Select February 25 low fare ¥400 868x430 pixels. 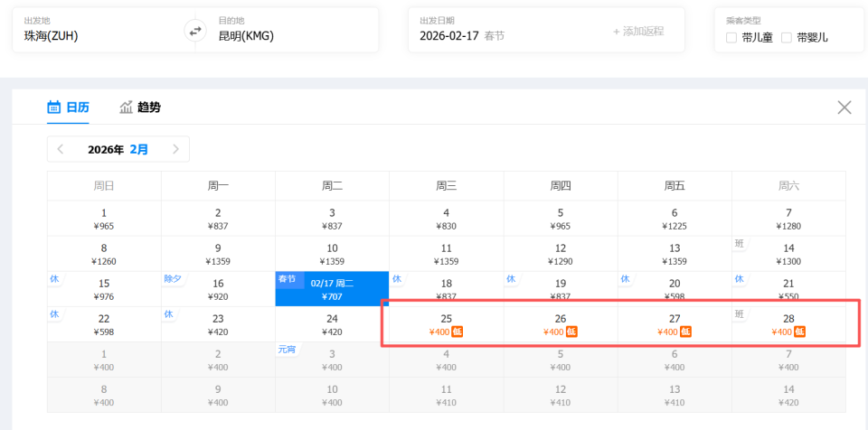coord(446,325)
